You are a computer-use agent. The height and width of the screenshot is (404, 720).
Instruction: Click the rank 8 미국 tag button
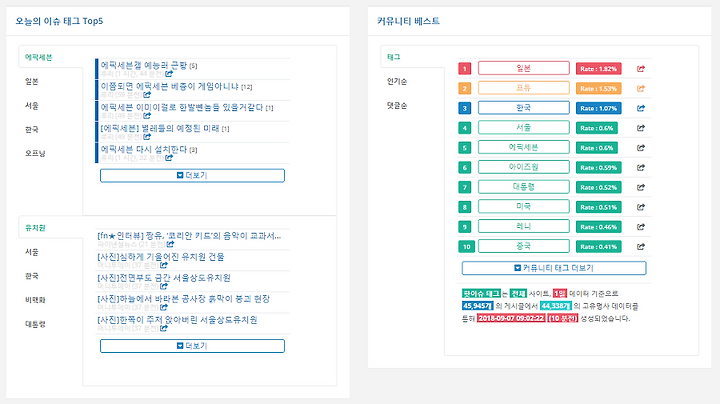[523, 207]
